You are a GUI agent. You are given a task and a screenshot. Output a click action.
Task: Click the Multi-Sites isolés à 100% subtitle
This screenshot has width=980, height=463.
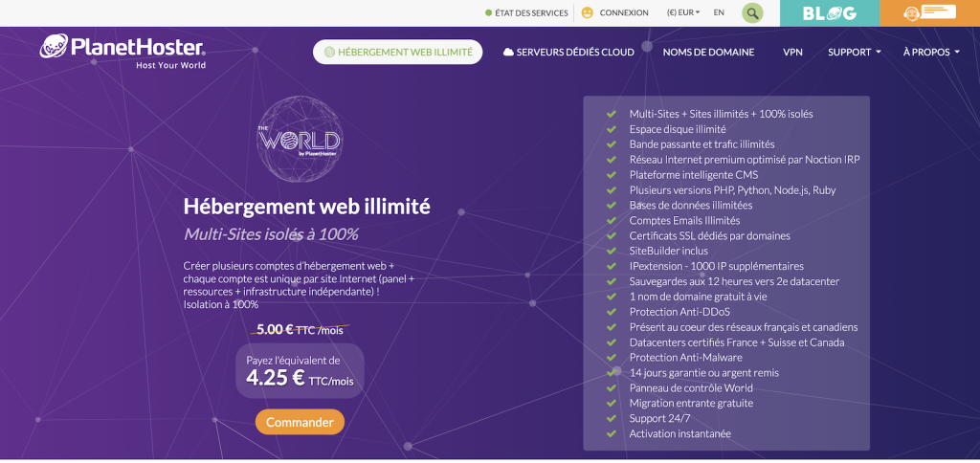(x=271, y=235)
